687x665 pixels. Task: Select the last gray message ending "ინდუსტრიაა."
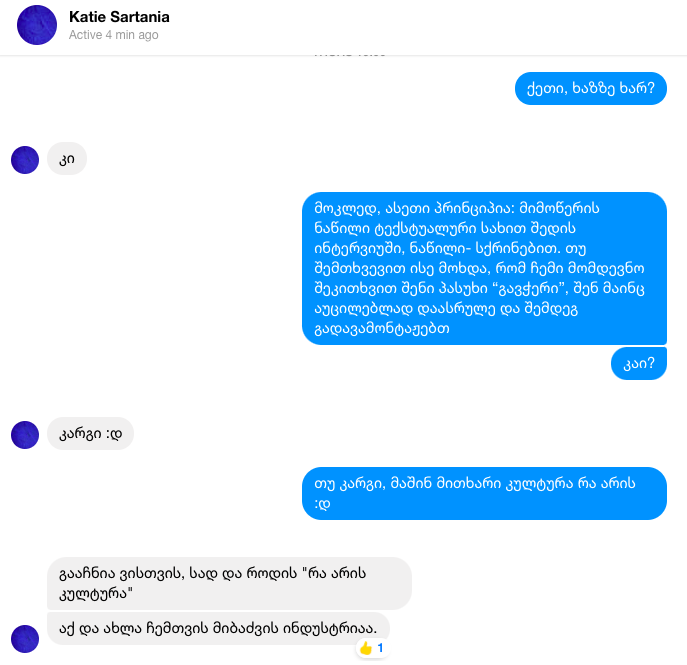coord(218,628)
